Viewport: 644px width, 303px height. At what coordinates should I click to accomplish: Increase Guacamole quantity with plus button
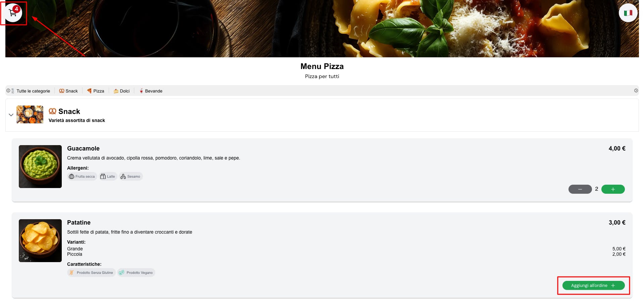pos(613,189)
